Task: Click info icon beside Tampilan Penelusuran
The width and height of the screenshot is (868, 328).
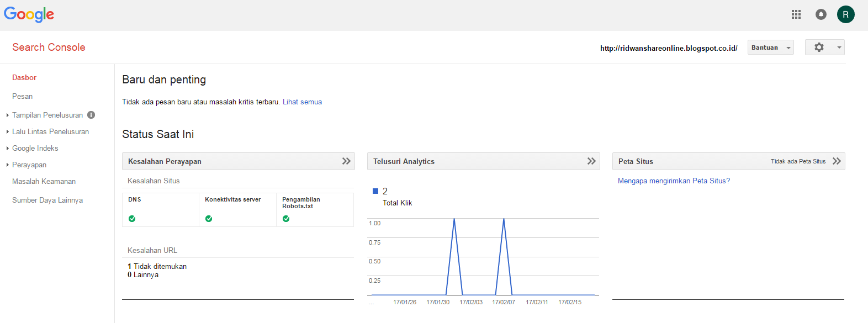Action: [91, 115]
